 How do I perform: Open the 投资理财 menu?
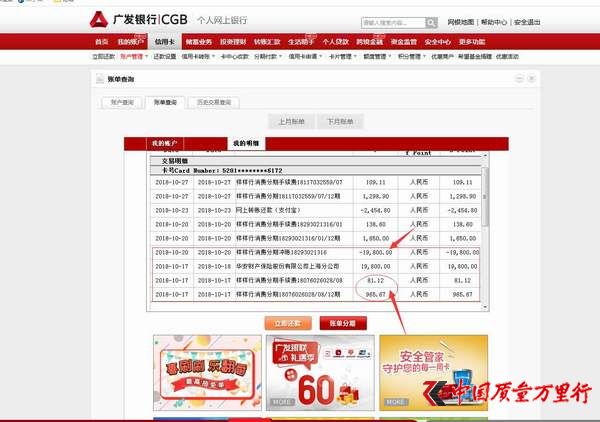(x=233, y=42)
